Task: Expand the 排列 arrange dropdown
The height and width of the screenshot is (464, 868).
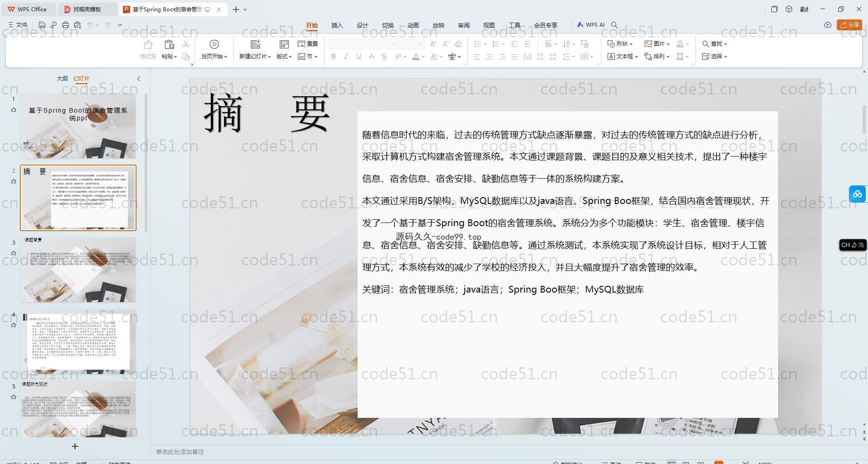Action: (x=657, y=57)
